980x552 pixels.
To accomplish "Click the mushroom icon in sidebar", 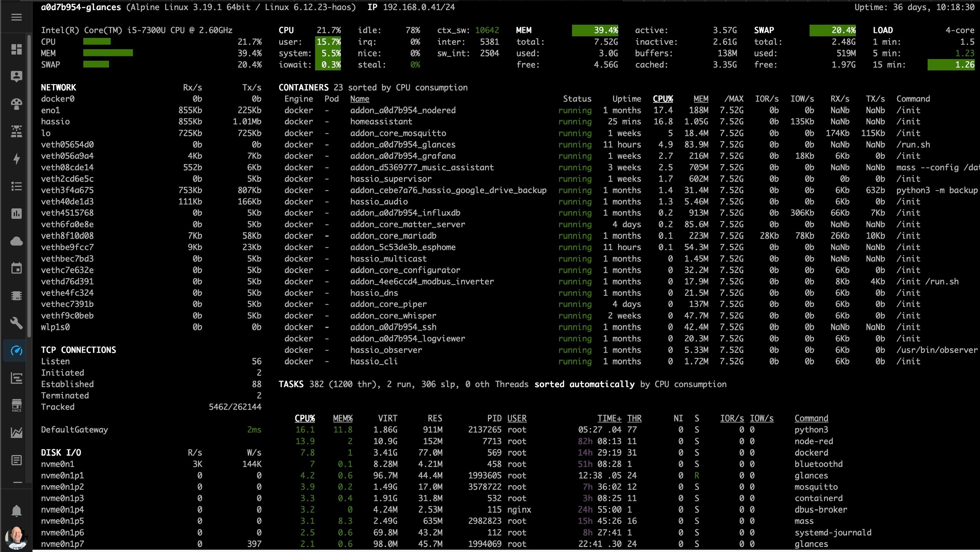I will coord(16,104).
